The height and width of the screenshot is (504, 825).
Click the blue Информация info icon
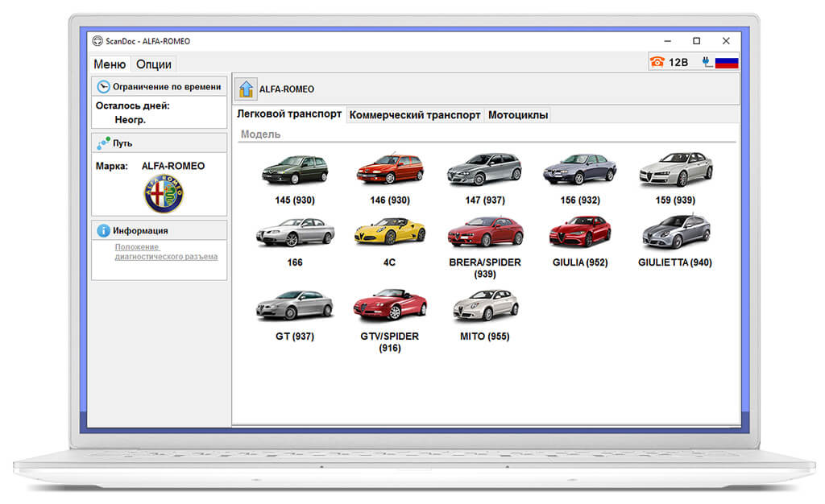[x=103, y=230]
